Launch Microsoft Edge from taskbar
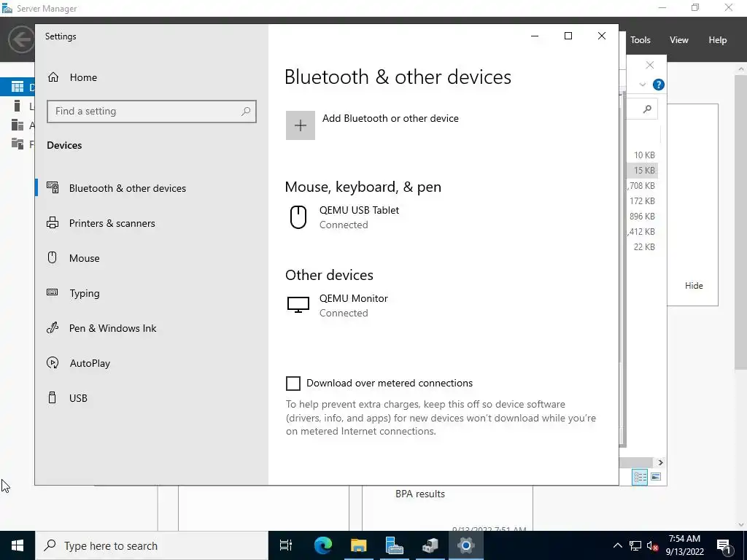This screenshot has width=747, height=560. (x=323, y=545)
